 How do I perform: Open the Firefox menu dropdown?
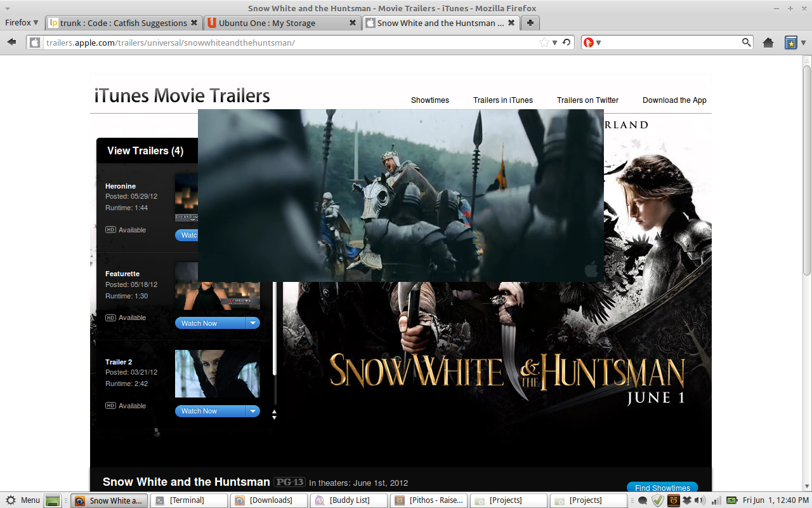22,23
